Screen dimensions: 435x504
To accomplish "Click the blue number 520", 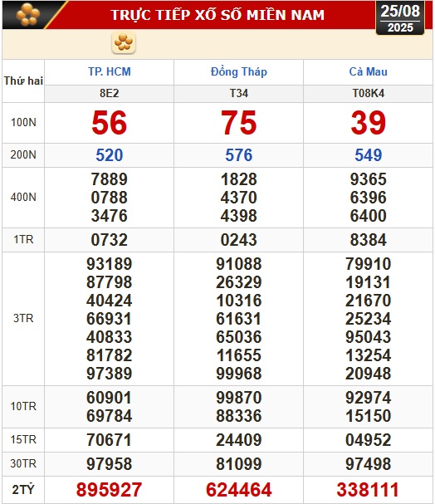I will click(110, 155).
